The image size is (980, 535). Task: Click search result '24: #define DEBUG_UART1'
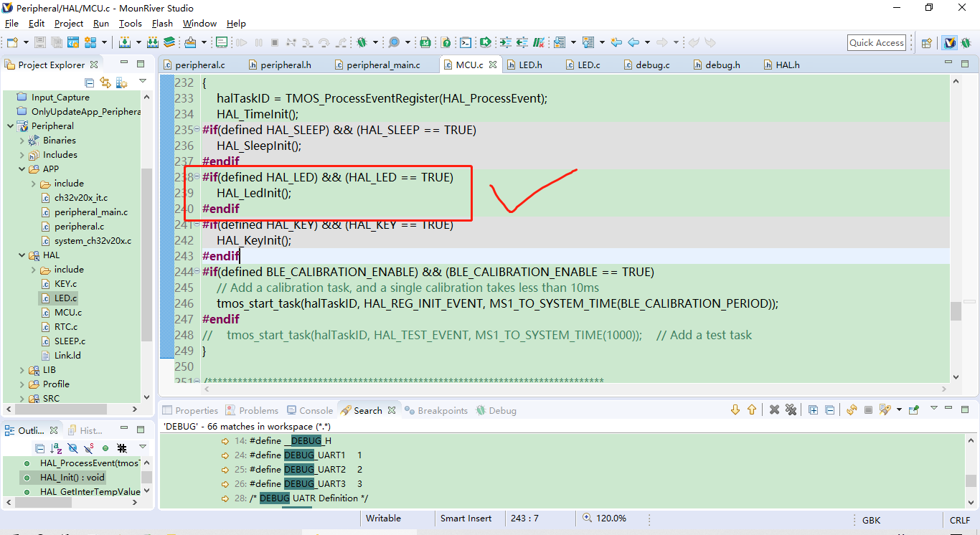click(x=298, y=455)
